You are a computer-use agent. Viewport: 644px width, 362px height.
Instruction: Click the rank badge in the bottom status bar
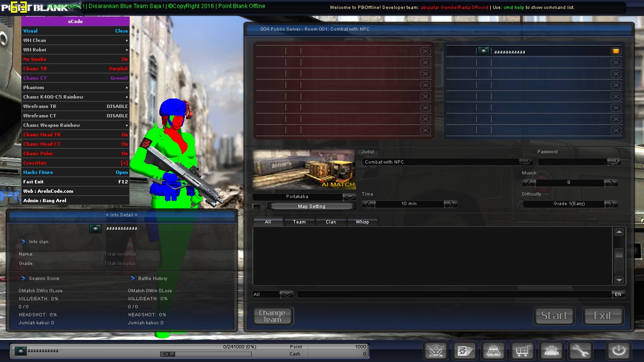coord(20,351)
